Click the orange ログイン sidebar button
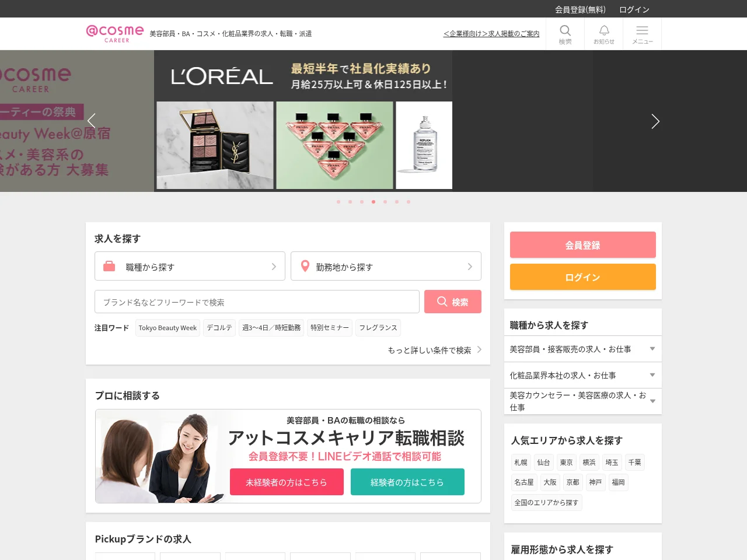 [x=583, y=277]
